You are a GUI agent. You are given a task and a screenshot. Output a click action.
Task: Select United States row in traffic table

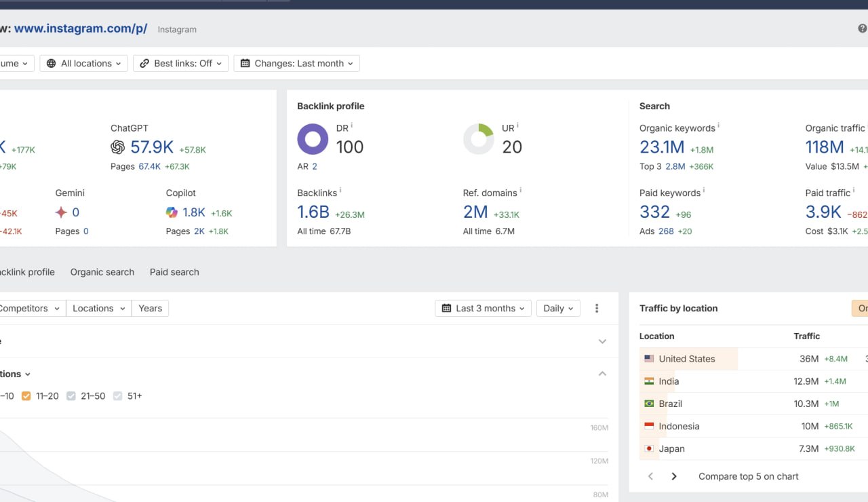pos(686,359)
